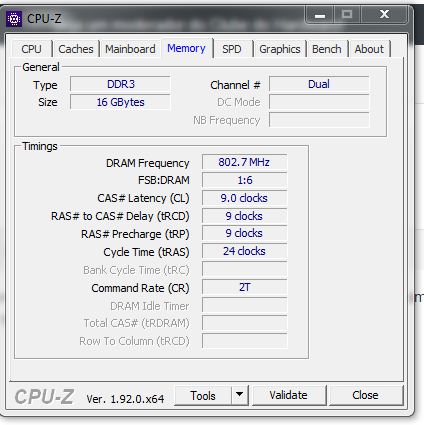Image resolution: width=424 pixels, height=425 pixels.
Task: Click the Size field showing 16 GBytes
Action: click(x=120, y=102)
